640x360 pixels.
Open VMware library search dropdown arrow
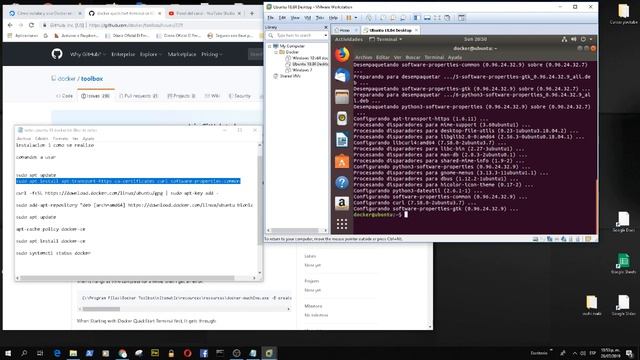click(x=325, y=36)
